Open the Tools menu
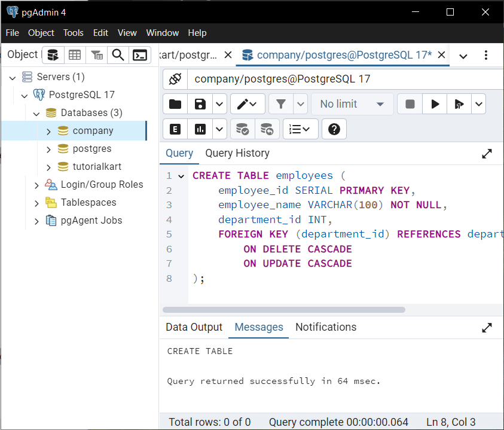The width and height of the screenshot is (504, 430). [x=74, y=33]
